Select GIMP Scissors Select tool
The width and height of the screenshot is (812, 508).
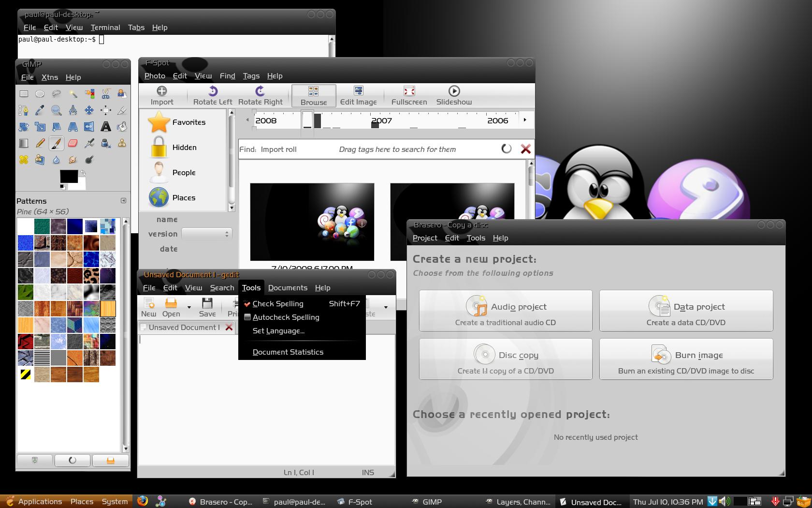coord(106,94)
